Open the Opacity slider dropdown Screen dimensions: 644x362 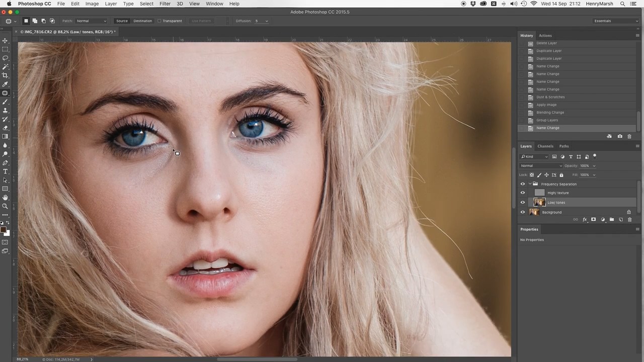(594, 166)
